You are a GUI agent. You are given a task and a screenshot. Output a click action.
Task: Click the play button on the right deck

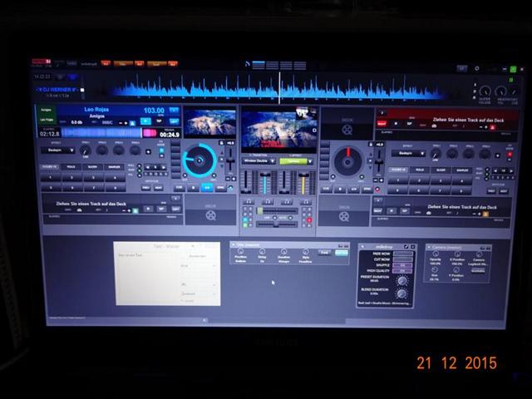[x=353, y=189]
